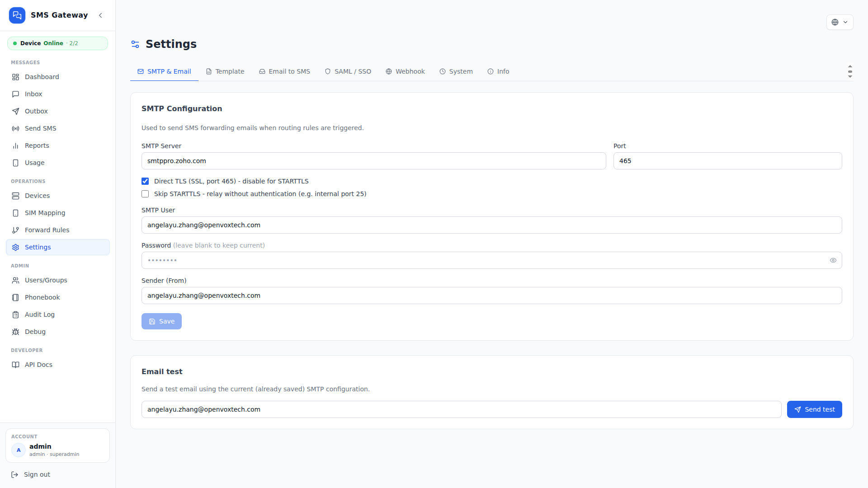Click the Port input field
868x488 pixels.
tap(727, 161)
